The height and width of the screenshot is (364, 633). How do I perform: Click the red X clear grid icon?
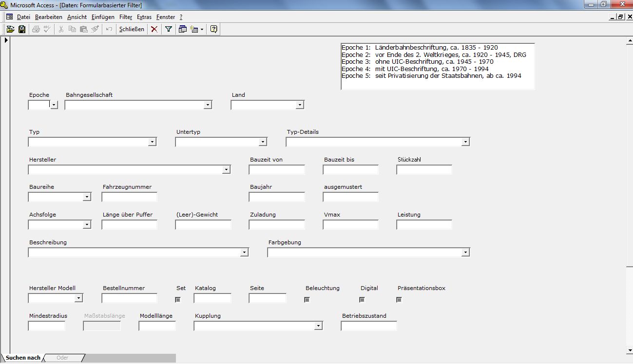pos(154,29)
